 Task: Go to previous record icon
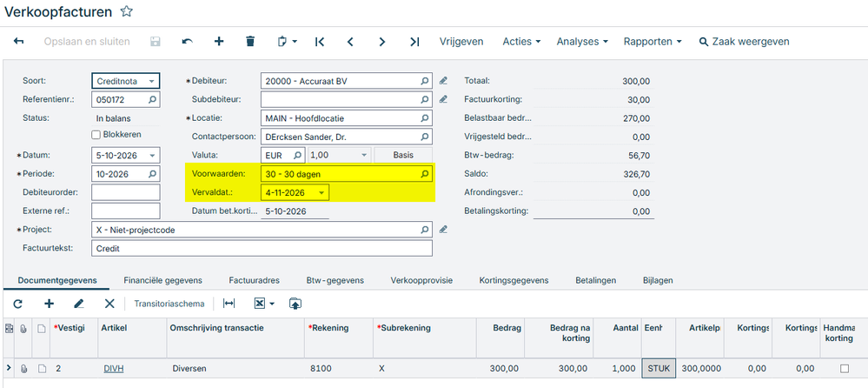pyautogui.click(x=350, y=42)
